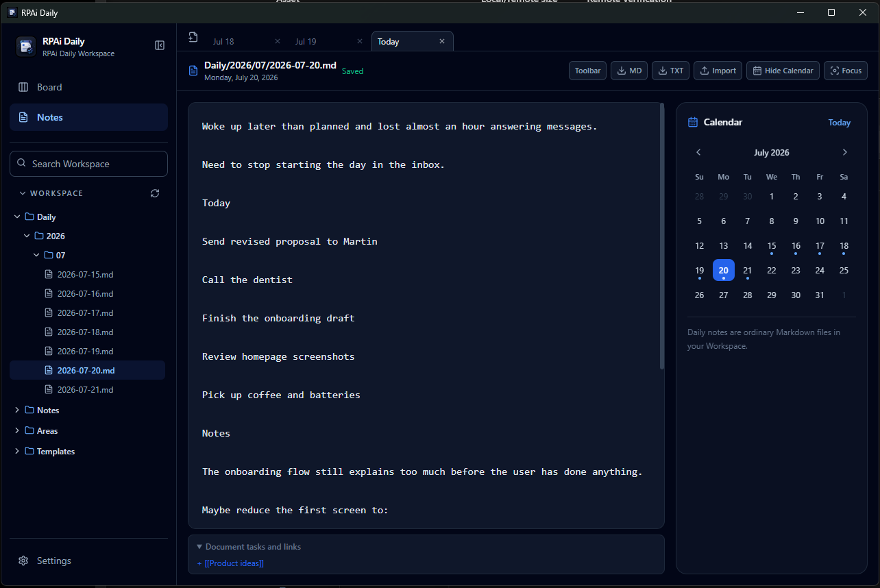The image size is (880, 588).
Task: Open 2026-07-16.md file
Action: click(x=87, y=293)
